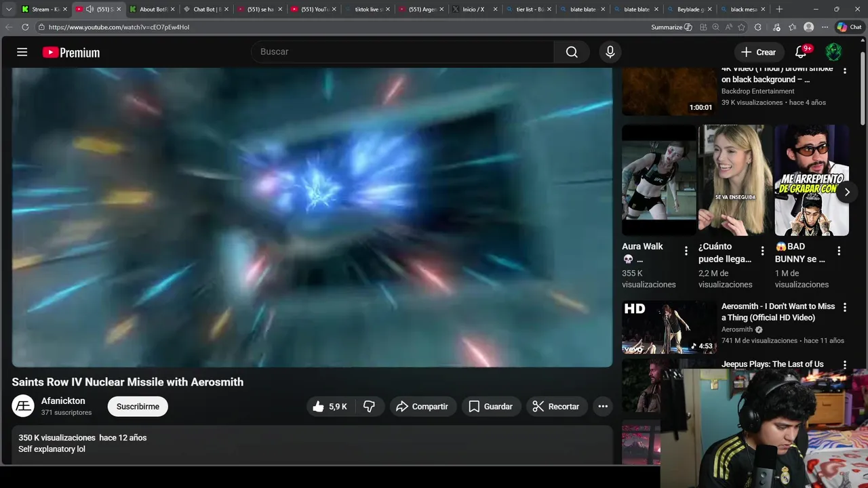Open the Afanickton channel name link
The width and height of the screenshot is (868, 488).
click(x=63, y=401)
